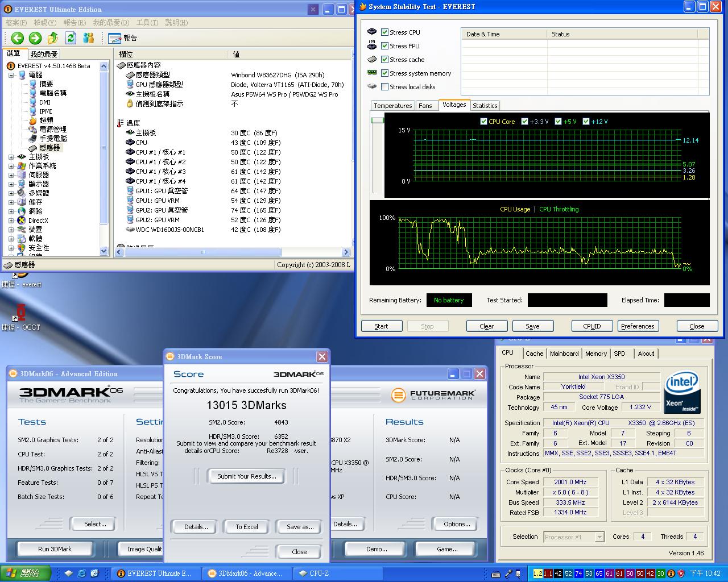Click the green Forward arrow in EVEREST toolbar
728x582 pixels.
click(35, 38)
